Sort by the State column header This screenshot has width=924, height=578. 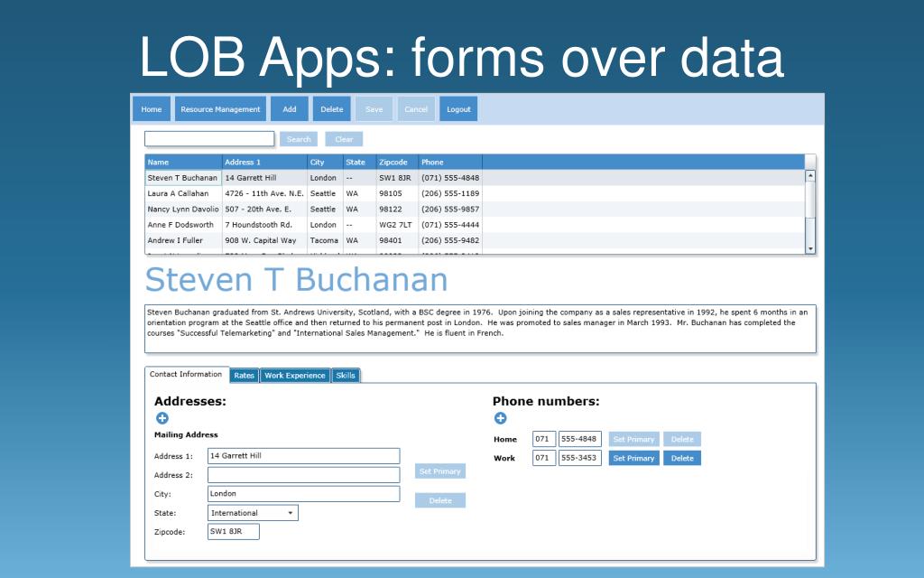(x=359, y=163)
